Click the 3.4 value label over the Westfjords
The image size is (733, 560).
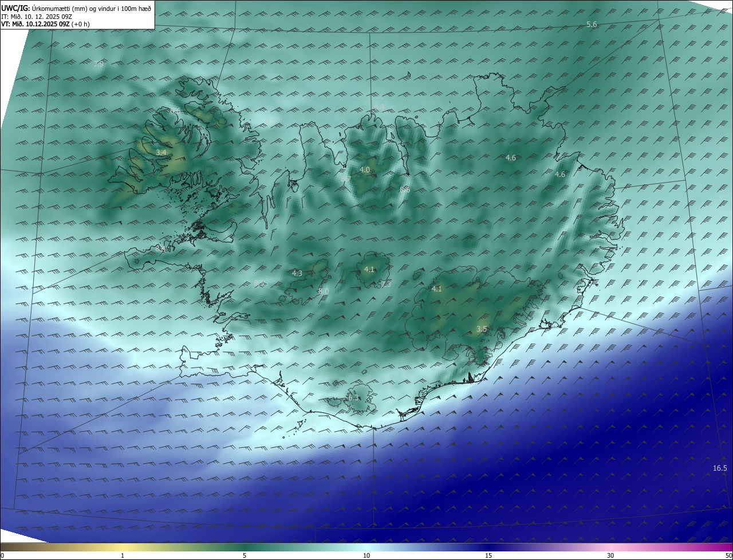tap(161, 152)
